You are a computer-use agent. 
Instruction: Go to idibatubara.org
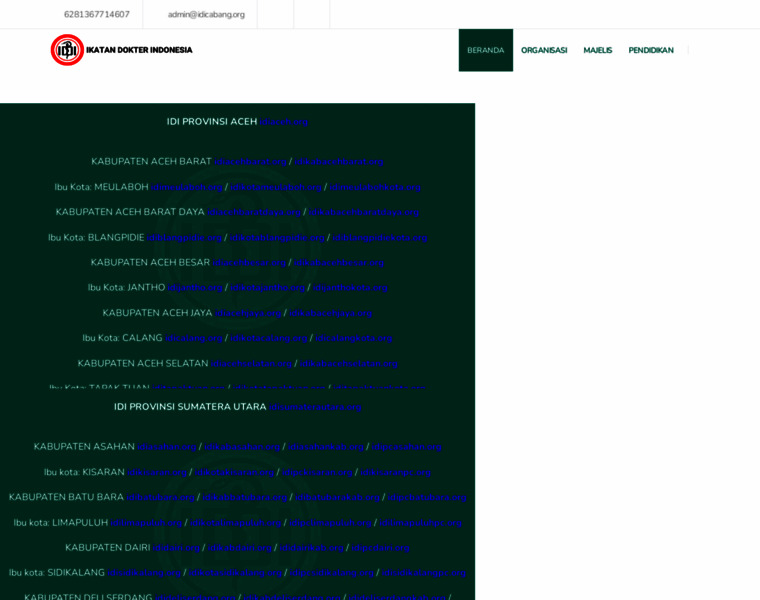click(x=160, y=498)
